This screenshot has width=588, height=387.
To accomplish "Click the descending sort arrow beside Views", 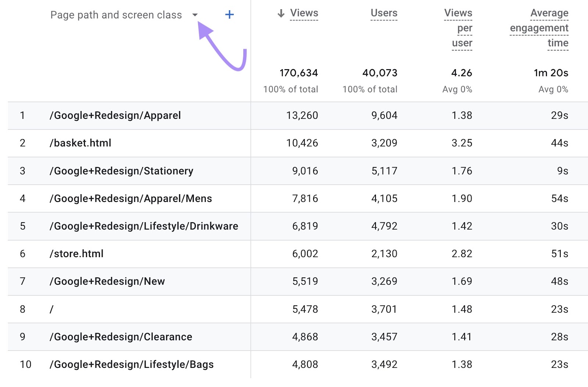I will coord(281,14).
